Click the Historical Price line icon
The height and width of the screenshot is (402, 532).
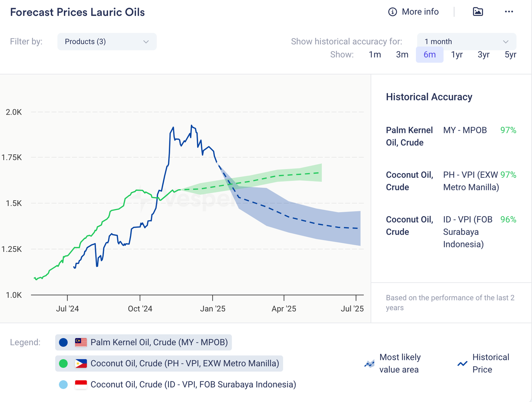[462, 363]
